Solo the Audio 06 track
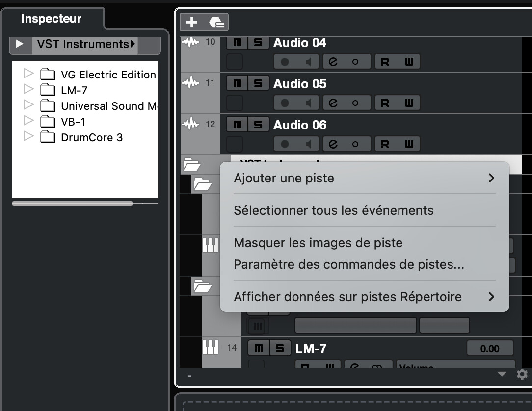The image size is (532, 411). [258, 125]
